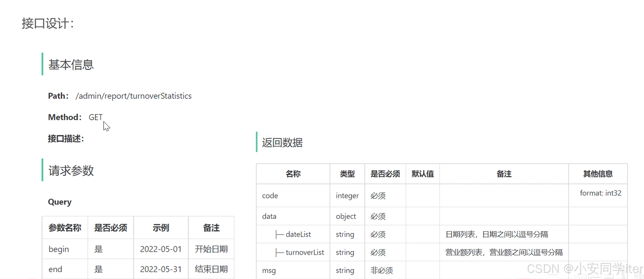Click the API path /admin/report/turnoverStatistics

[x=133, y=96]
